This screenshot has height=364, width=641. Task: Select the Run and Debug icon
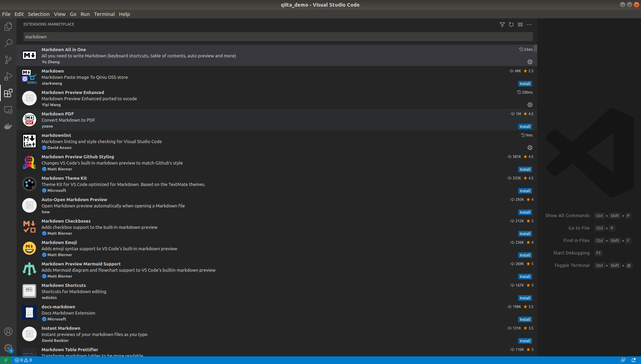tap(8, 76)
